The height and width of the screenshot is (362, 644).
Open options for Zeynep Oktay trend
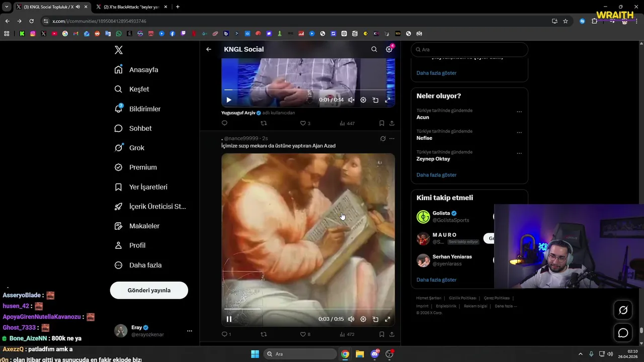(x=519, y=153)
